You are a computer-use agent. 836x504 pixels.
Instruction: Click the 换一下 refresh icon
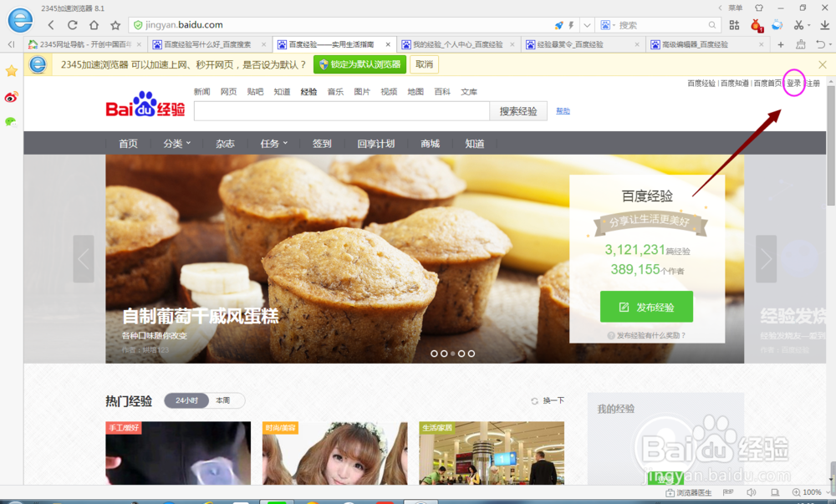(534, 400)
